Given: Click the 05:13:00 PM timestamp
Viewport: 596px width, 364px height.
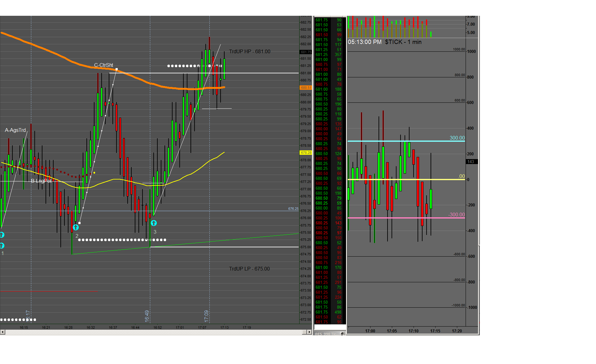Looking at the screenshot, I should click(365, 42).
